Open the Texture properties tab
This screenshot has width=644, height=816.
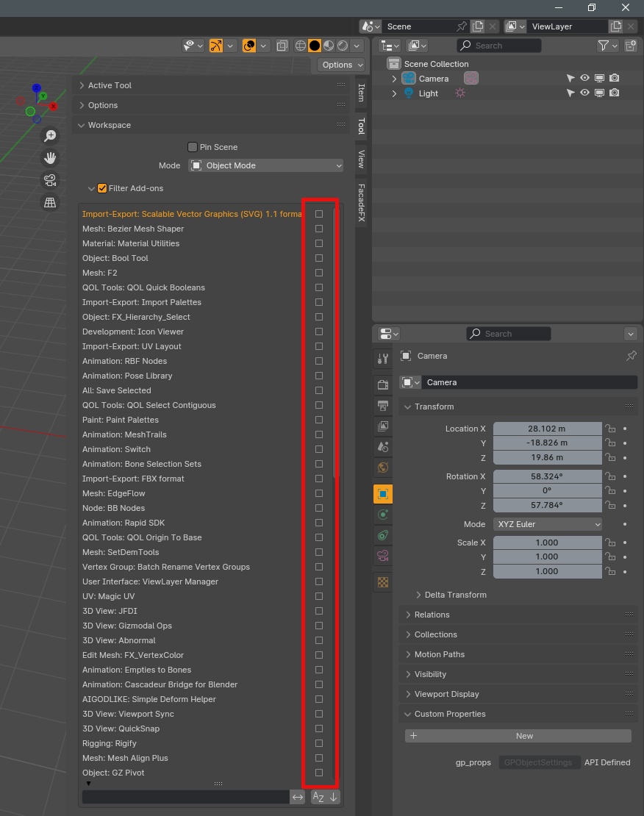tap(383, 582)
